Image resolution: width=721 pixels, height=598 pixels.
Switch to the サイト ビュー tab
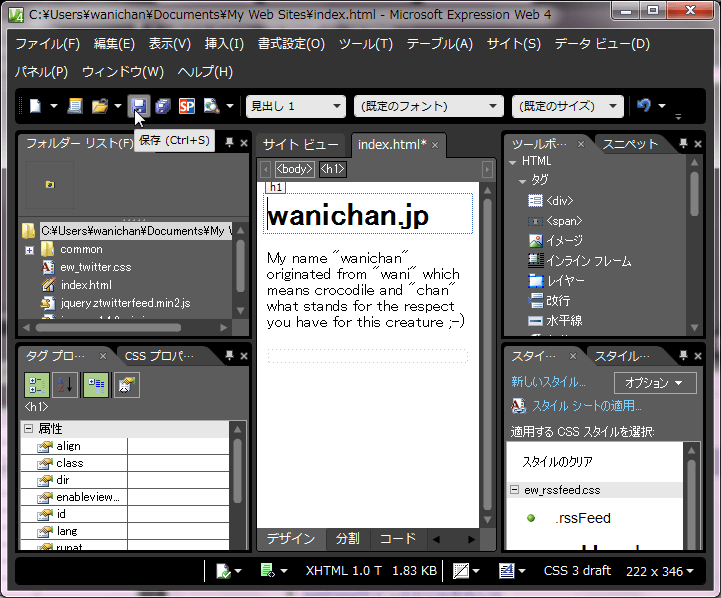(x=301, y=145)
